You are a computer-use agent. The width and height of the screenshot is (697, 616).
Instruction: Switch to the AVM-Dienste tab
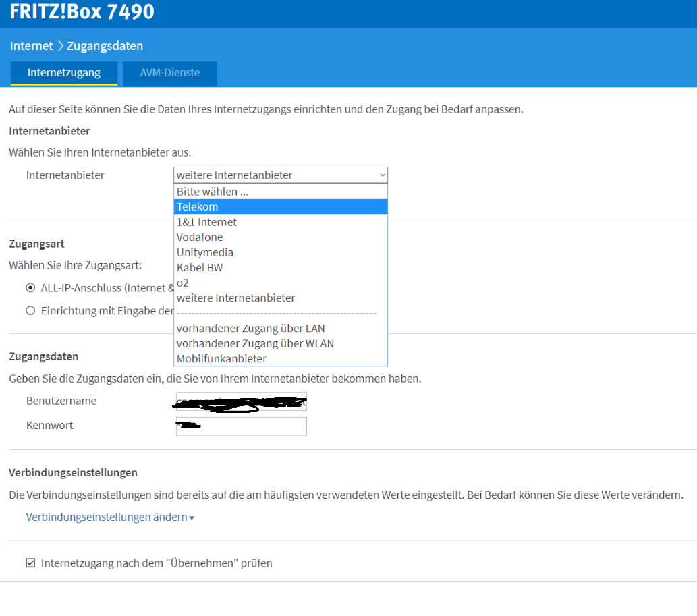click(170, 73)
